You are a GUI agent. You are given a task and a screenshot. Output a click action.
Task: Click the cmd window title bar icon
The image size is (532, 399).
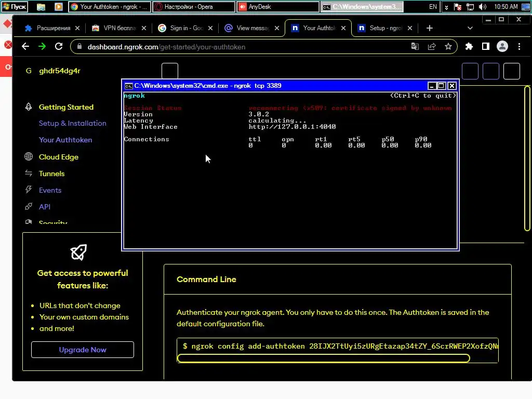click(129, 86)
